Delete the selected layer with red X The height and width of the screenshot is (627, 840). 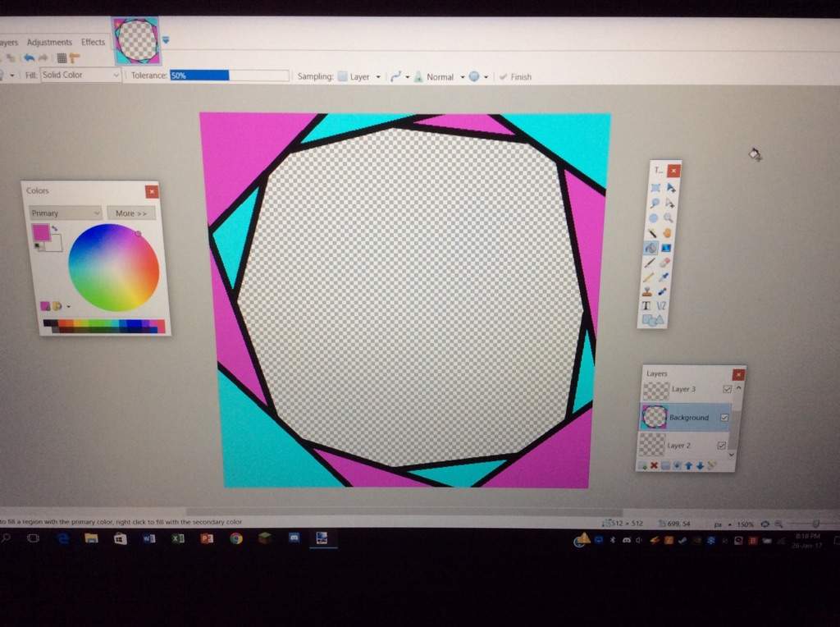tap(654, 465)
